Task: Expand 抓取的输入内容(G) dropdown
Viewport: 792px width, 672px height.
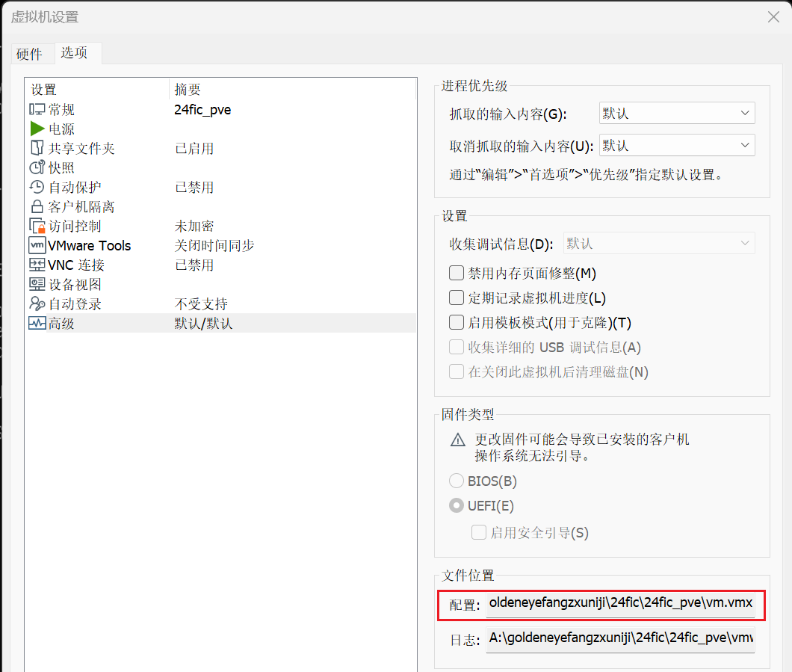Action: (x=676, y=114)
